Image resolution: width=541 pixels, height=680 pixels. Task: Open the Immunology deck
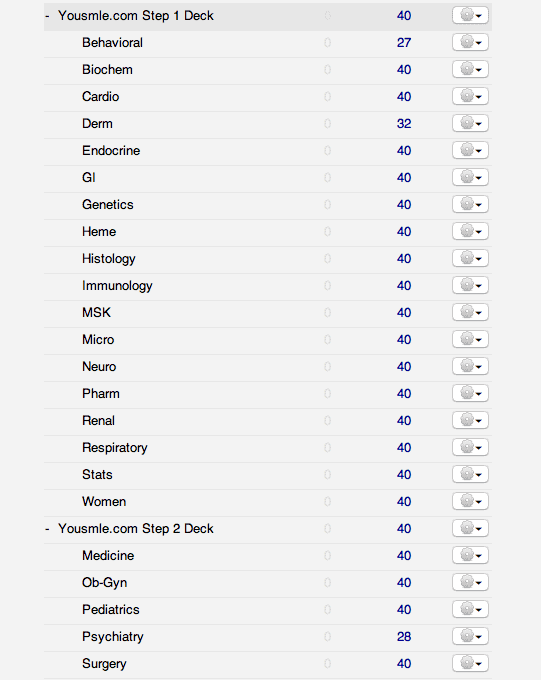(x=117, y=286)
